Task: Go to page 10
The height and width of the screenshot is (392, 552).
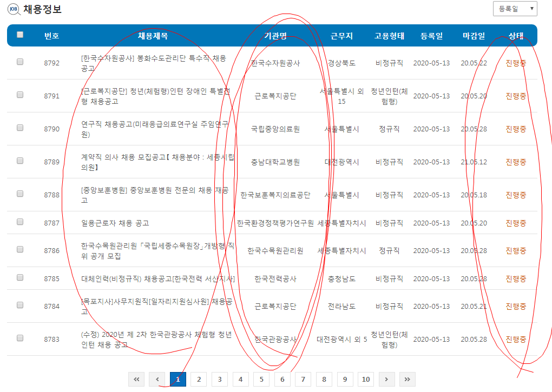Action: [366, 380]
